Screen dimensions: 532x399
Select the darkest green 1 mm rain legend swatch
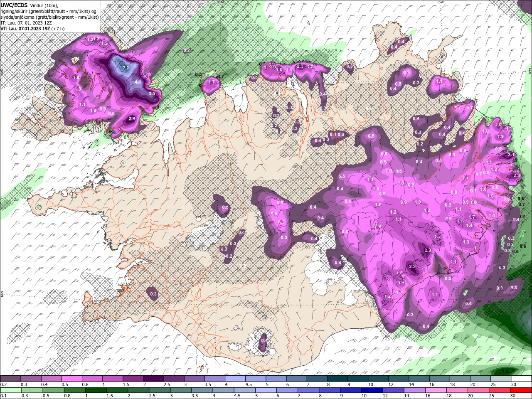(x=96, y=390)
